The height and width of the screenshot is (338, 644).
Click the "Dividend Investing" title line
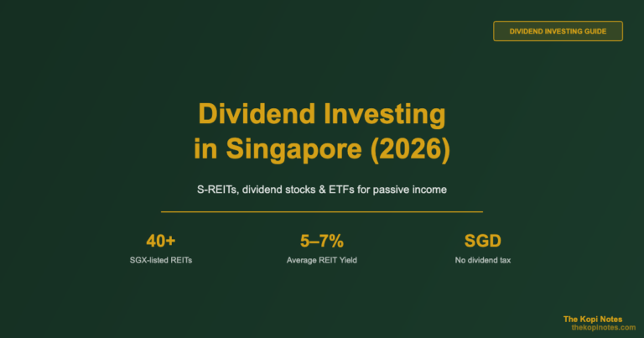coord(322,114)
